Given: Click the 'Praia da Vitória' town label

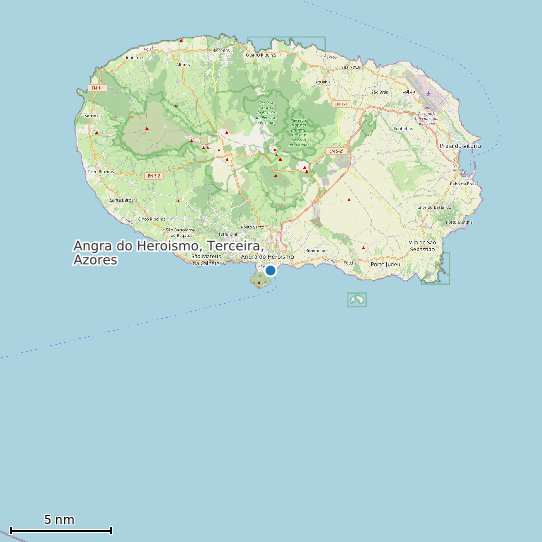Looking at the screenshot, I should (x=460, y=146).
